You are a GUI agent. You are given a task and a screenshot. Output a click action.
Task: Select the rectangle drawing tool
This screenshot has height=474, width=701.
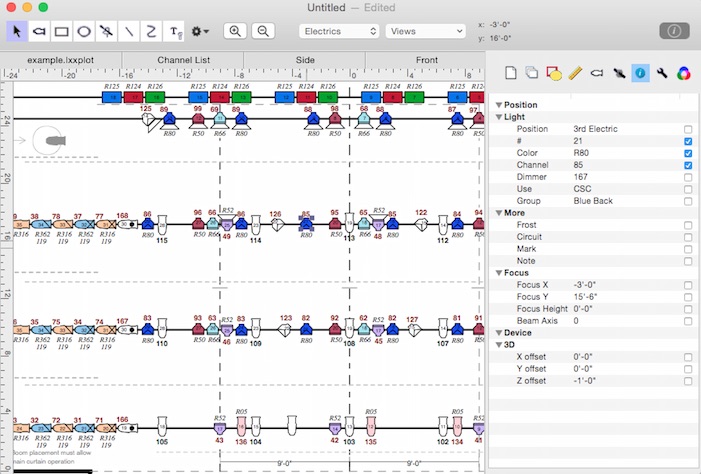(x=61, y=31)
